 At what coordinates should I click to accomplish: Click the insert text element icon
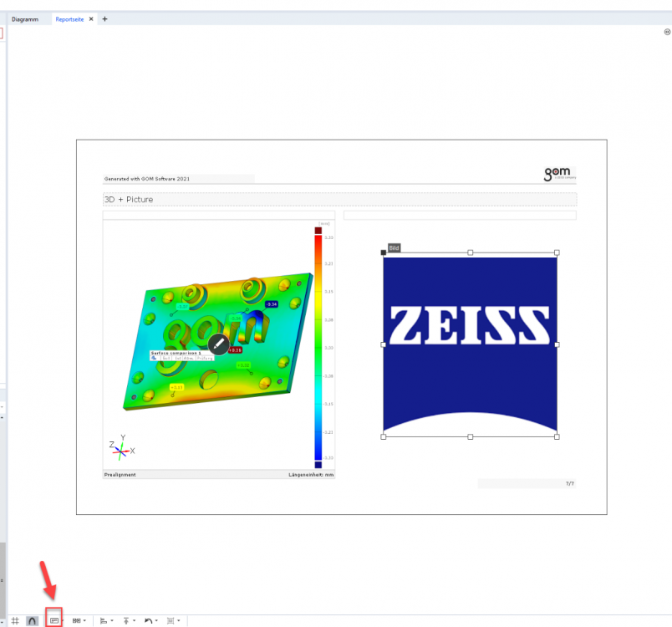(x=54, y=620)
